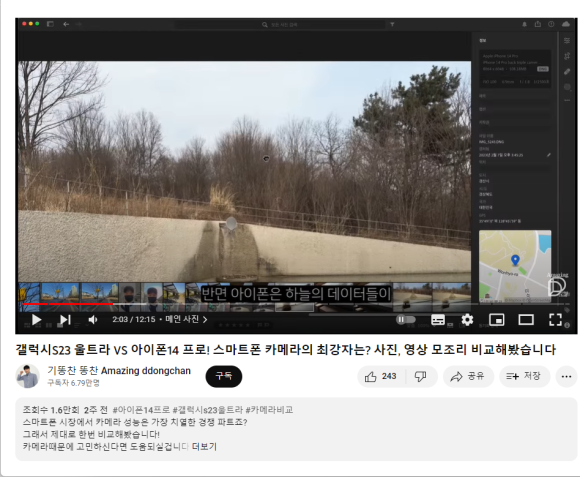Expand description with 더보기
The height and width of the screenshot is (477, 580).
point(204,447)
